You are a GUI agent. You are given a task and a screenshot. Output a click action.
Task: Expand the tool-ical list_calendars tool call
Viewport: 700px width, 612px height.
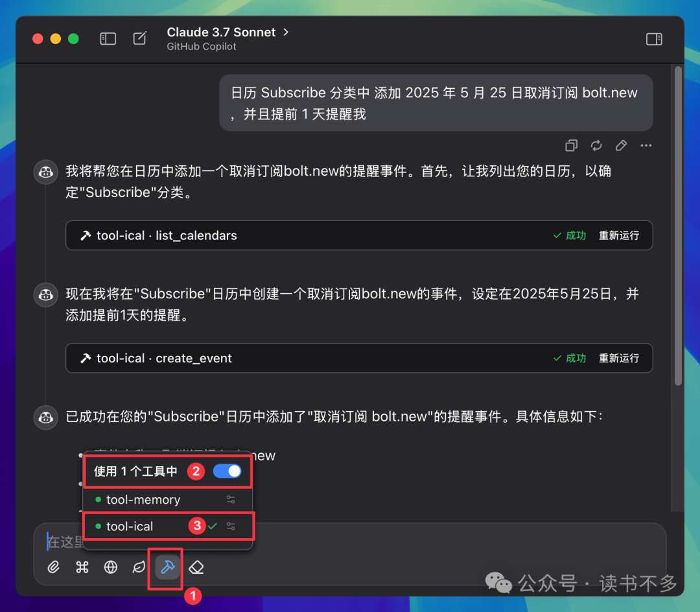click(359, 235)
